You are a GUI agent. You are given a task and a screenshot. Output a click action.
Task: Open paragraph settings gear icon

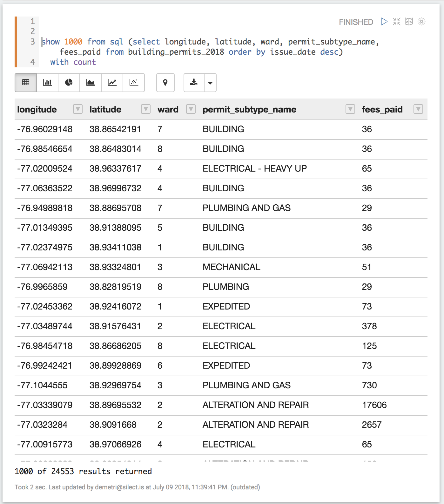point(421,22)
